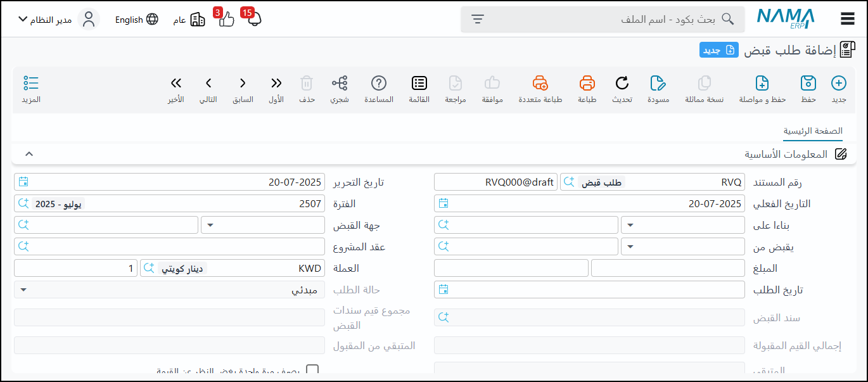
Task: Open the notifications bell icon
Action: click(x=254, y=19)
